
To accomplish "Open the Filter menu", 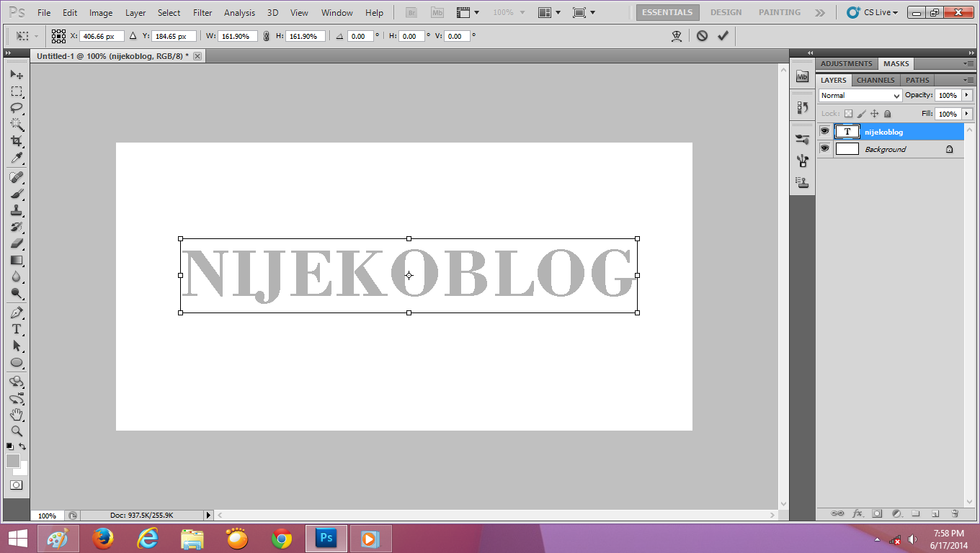I will [x=202, y=12].
